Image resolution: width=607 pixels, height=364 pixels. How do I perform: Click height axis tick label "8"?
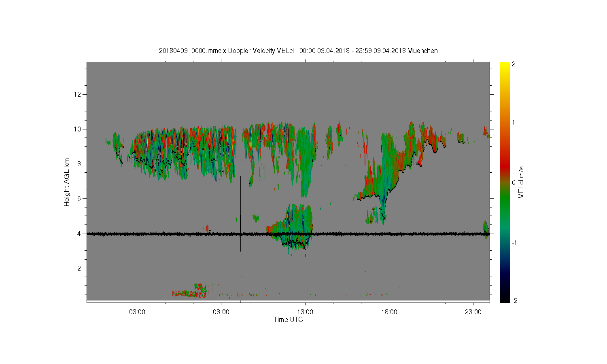click(80, 164)
